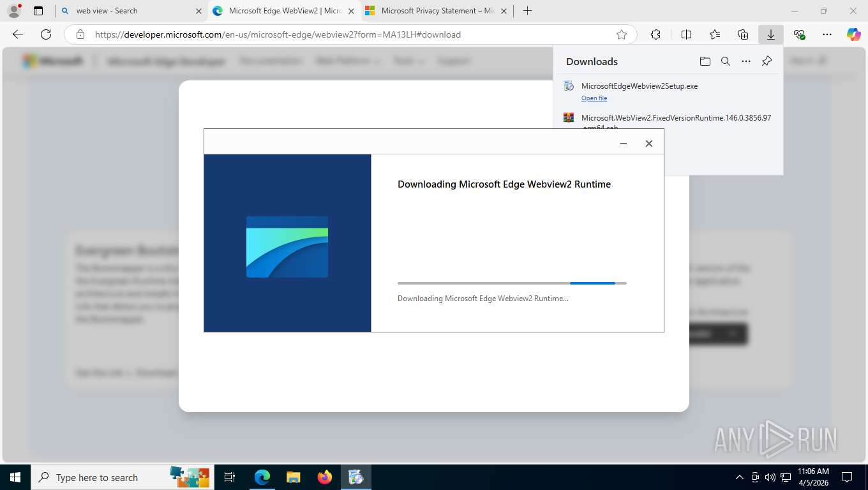Open a new tab with plus button
Viewport: 868px width, 490px height.
[x=527, y=11]
